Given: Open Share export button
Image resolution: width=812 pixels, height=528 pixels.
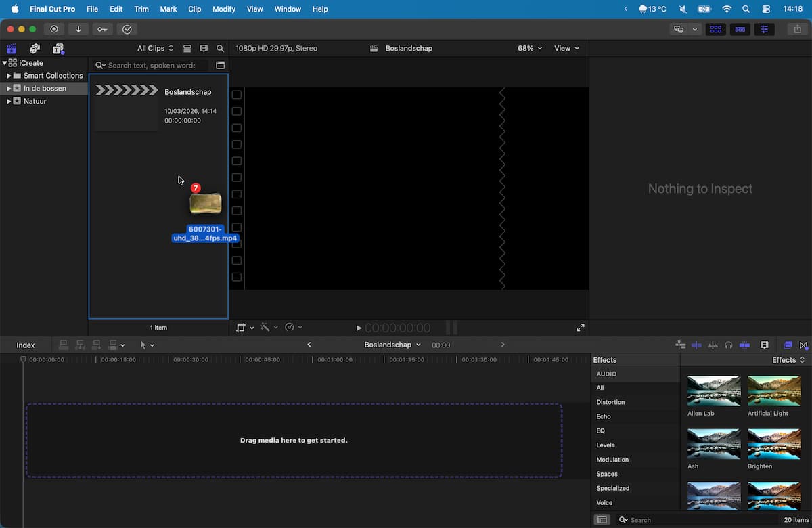Looking at the screenshot, I should click(x=798, y=29).
